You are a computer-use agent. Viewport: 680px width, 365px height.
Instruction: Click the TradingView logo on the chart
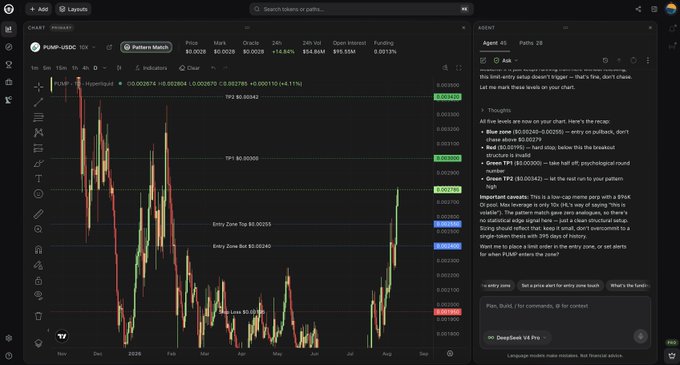click(x=62, y=336)
